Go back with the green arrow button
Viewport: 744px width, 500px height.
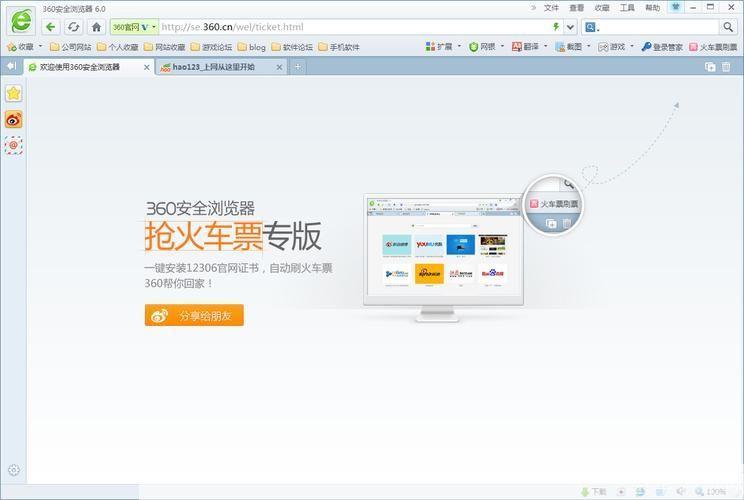(x=50, y=27)
